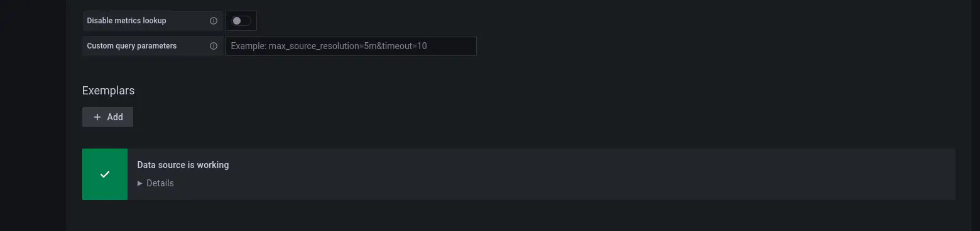Click the white checkmark success icon
Image resolution: width=980 pixels, height=231 pixels.
click(105, 174)
